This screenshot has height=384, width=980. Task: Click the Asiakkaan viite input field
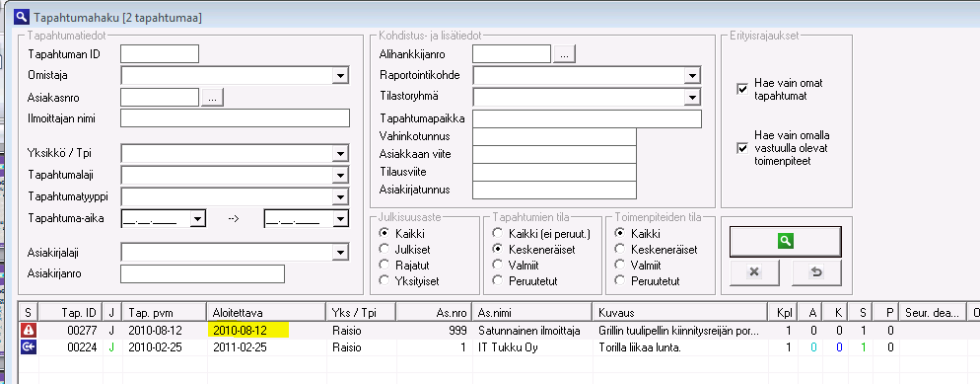(x=554, y=154)
